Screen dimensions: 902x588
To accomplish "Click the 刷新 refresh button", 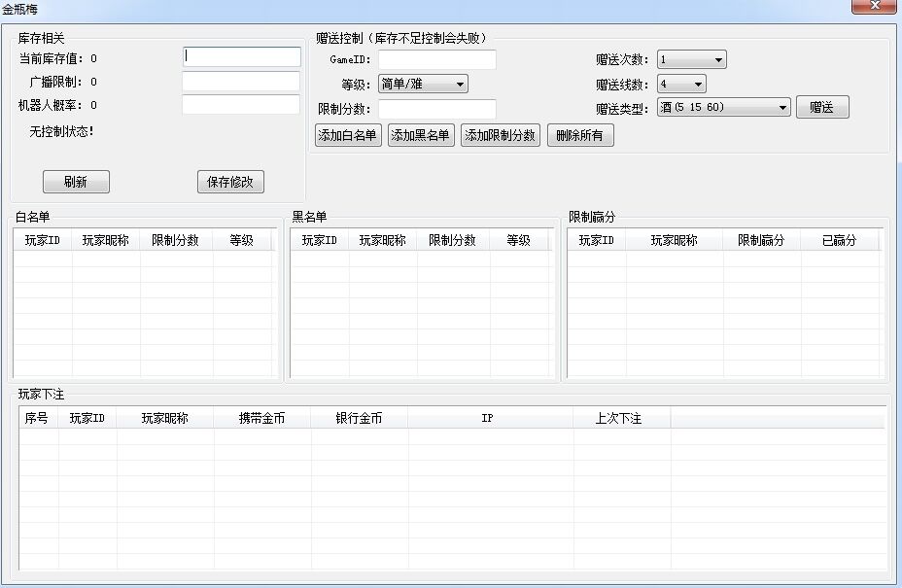I will tap(76, 182).
